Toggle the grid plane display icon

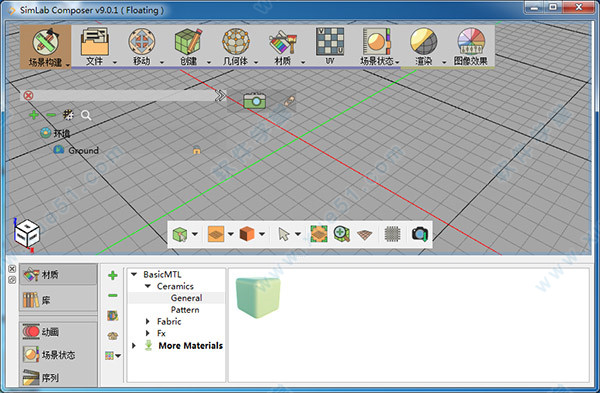pos(365,234)
